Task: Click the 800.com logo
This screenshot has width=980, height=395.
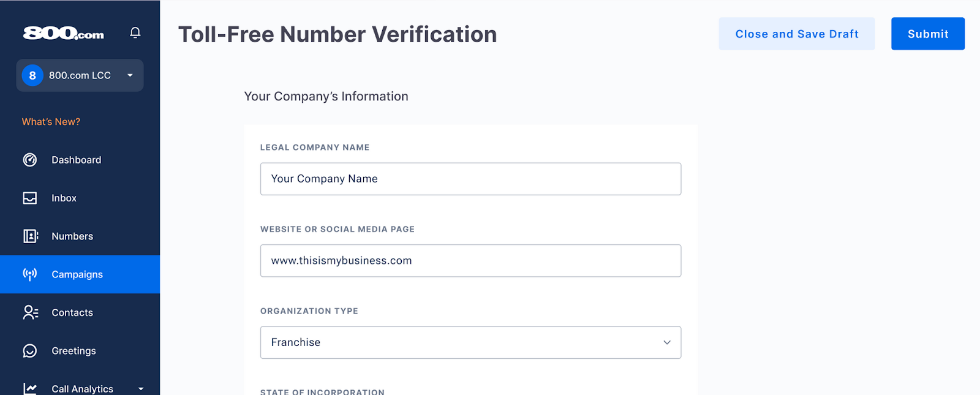Action: click(x=64, y=33)
